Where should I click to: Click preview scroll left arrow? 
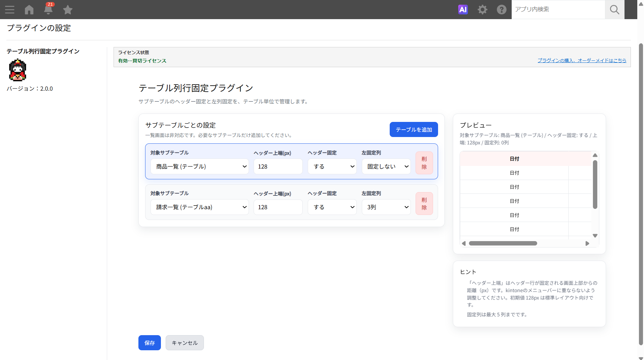tap(464, 243)
